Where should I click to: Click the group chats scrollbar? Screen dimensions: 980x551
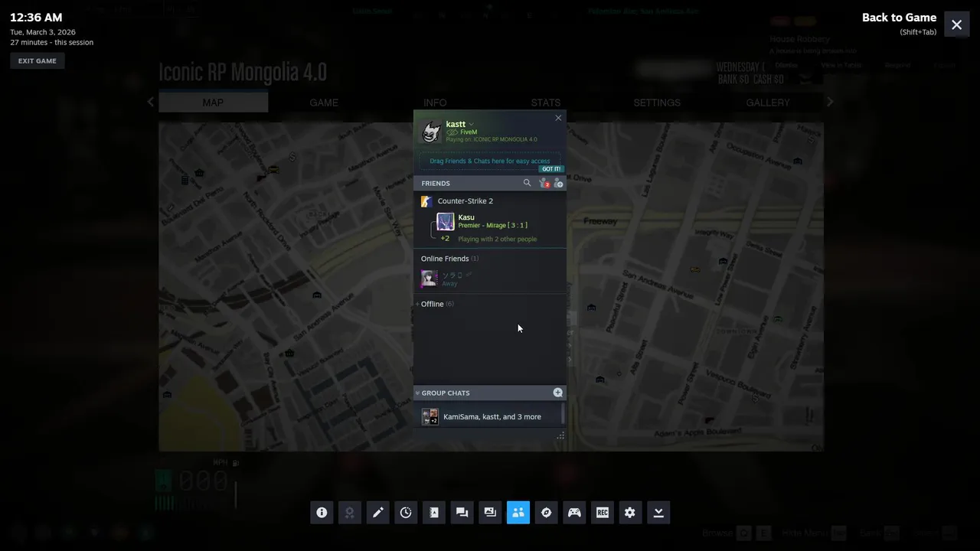[563, 414]
